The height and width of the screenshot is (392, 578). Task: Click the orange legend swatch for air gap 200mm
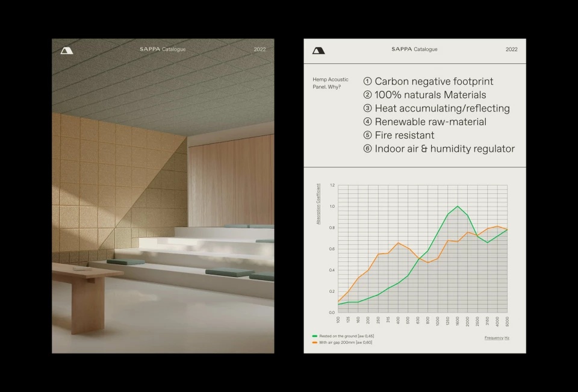(x=315, y=343)
